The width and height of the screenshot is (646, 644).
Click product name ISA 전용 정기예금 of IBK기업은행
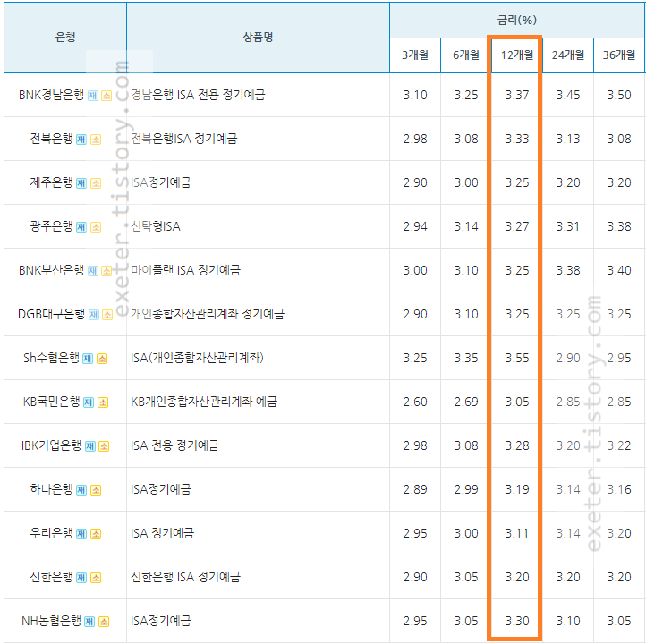174,445
